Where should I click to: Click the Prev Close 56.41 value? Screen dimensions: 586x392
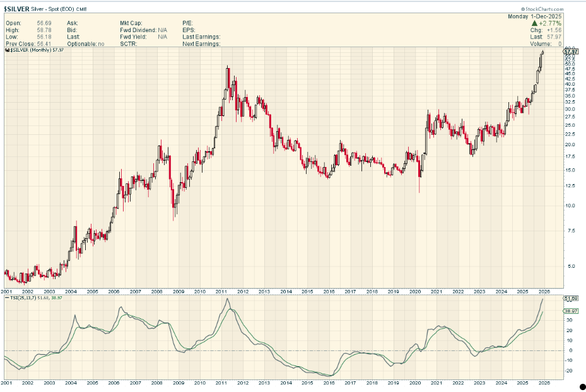coord(43,43)
